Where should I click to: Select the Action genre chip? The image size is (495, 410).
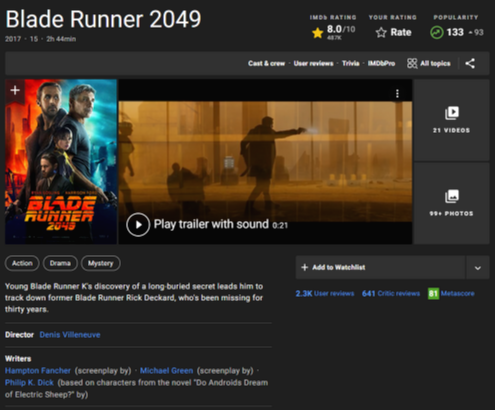[x=22, y=263]
